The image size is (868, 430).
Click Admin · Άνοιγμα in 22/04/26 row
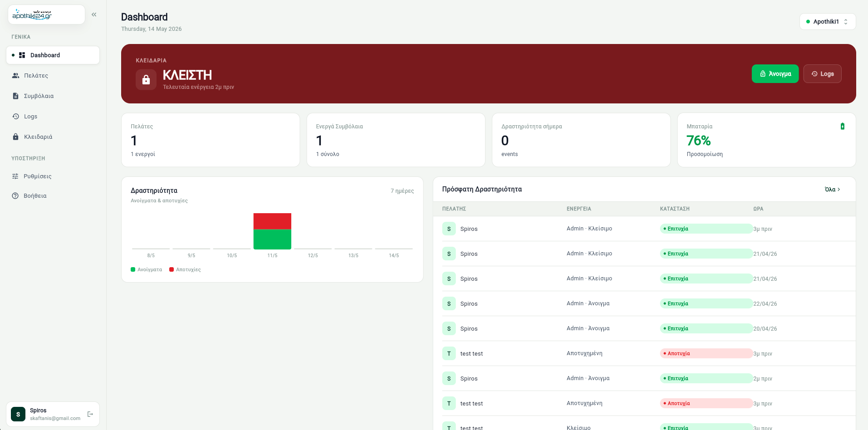tap(588, 303)
